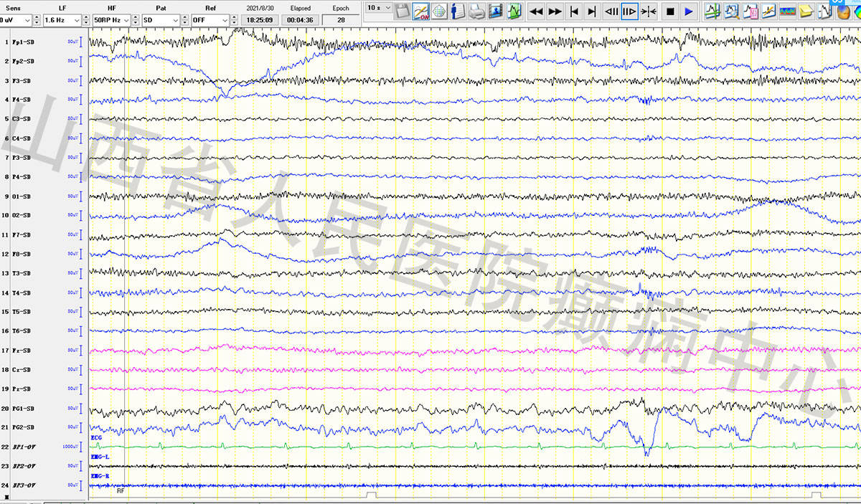Click the printer icon
The width and height of the screenshot is (861, 504).
click(476, 11)
